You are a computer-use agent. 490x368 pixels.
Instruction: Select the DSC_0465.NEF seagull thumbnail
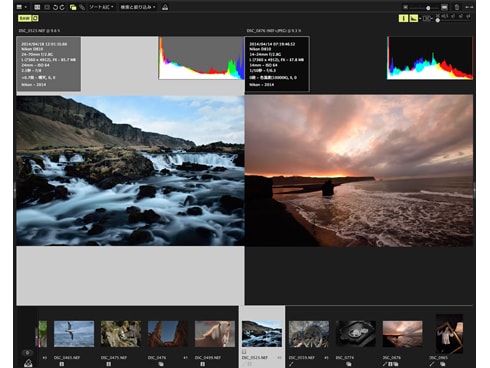74,334
